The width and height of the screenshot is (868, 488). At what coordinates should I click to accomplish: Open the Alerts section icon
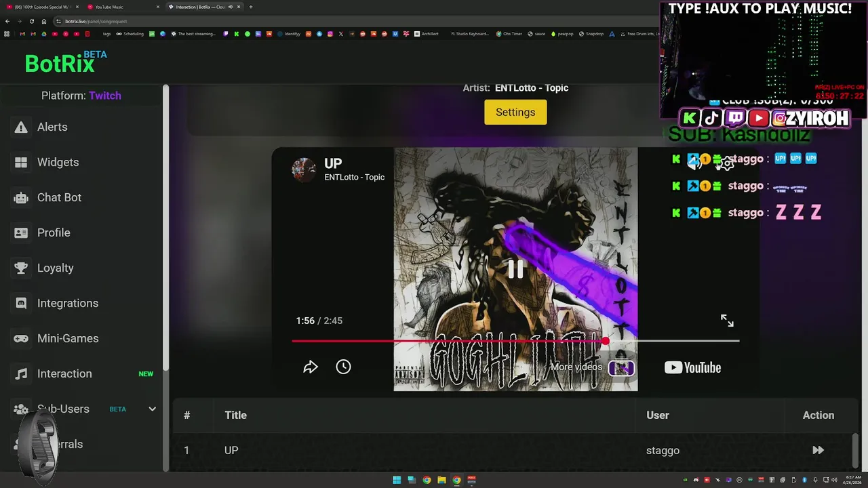click(21, 127)
